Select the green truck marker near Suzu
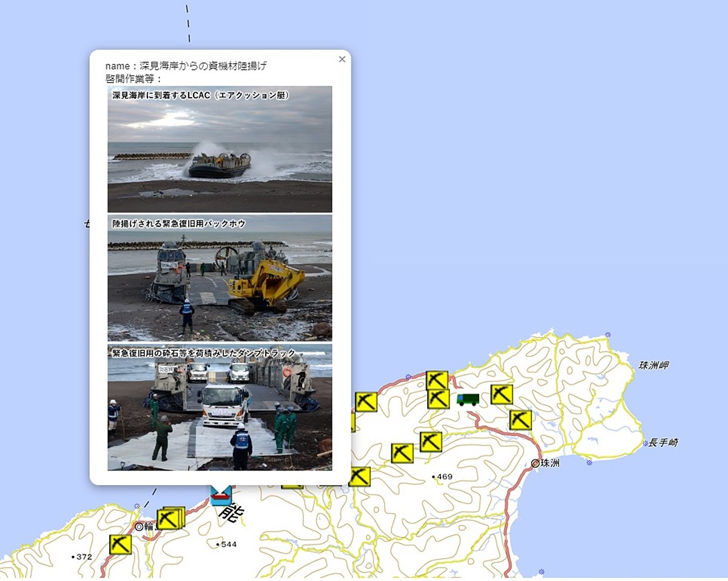The height and width of the screenshot is (581, 728). 467,398
